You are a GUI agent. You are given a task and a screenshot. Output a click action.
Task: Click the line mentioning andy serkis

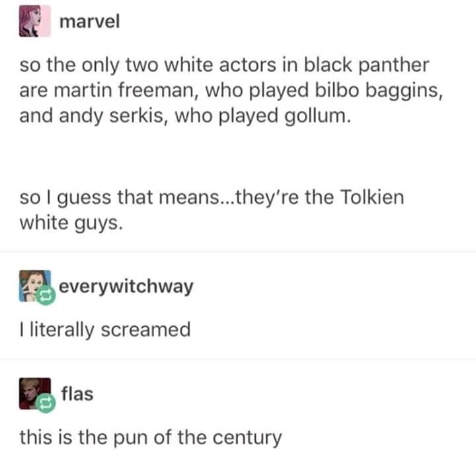185,116
